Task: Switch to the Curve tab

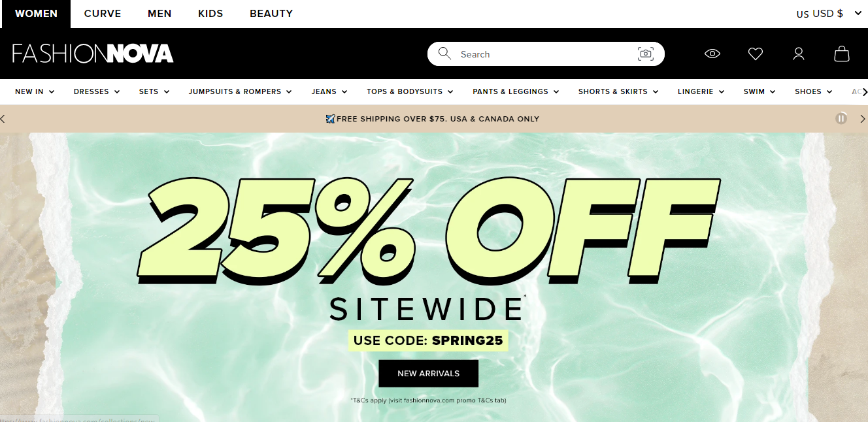Action: point(103,14)
